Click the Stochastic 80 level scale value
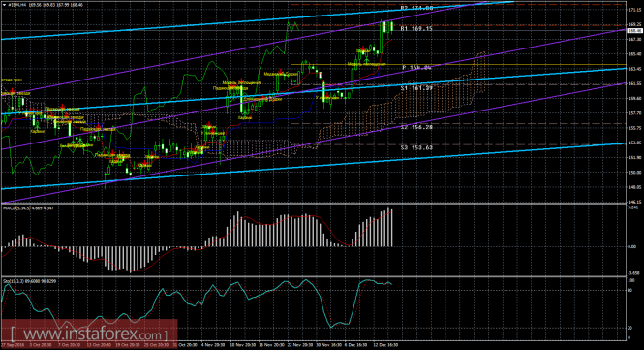The width and height of the screenshot is (644, 350). tap(630, 290)
